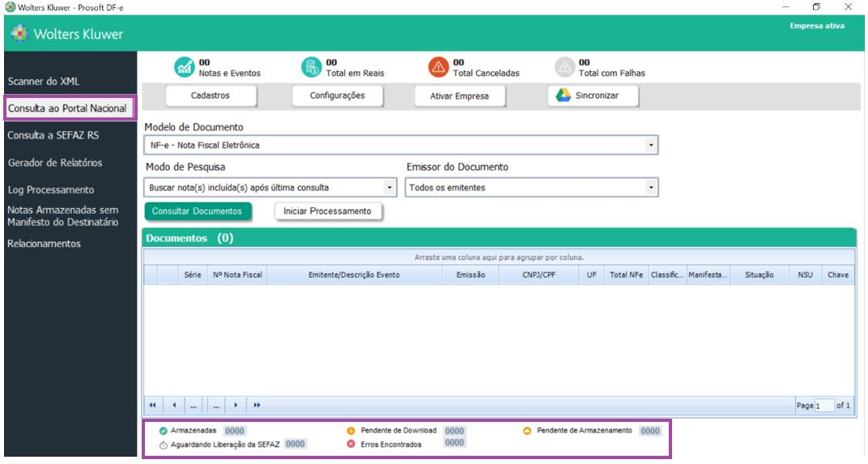Screen dimensions: 868x464
Task: Sort by Série column header
Action: (x=193, y=275)
